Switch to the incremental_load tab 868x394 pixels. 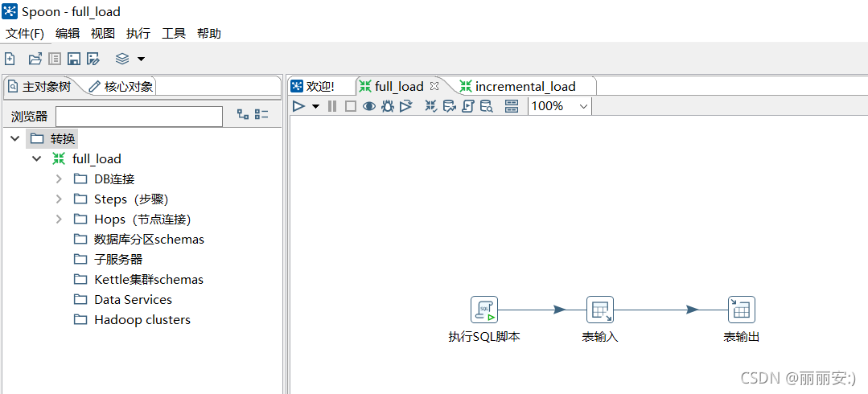click(x=518, y=86)
